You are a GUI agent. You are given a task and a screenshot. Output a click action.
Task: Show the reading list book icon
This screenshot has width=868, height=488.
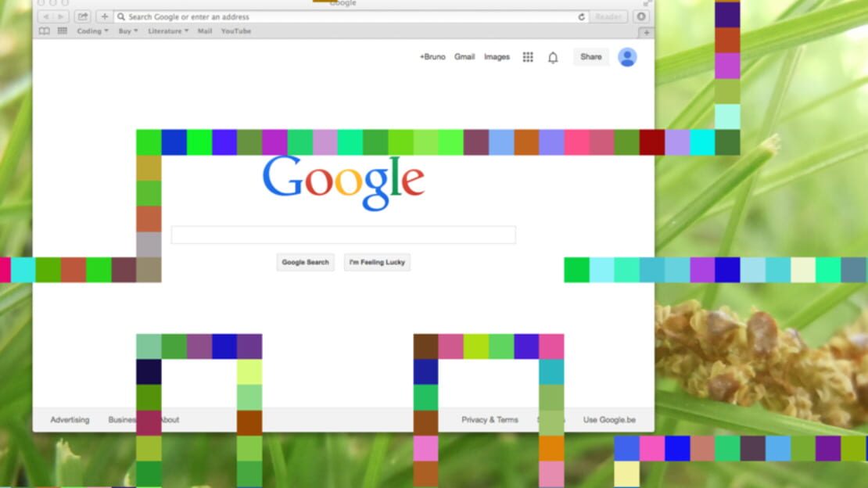(x=45, y=31)
